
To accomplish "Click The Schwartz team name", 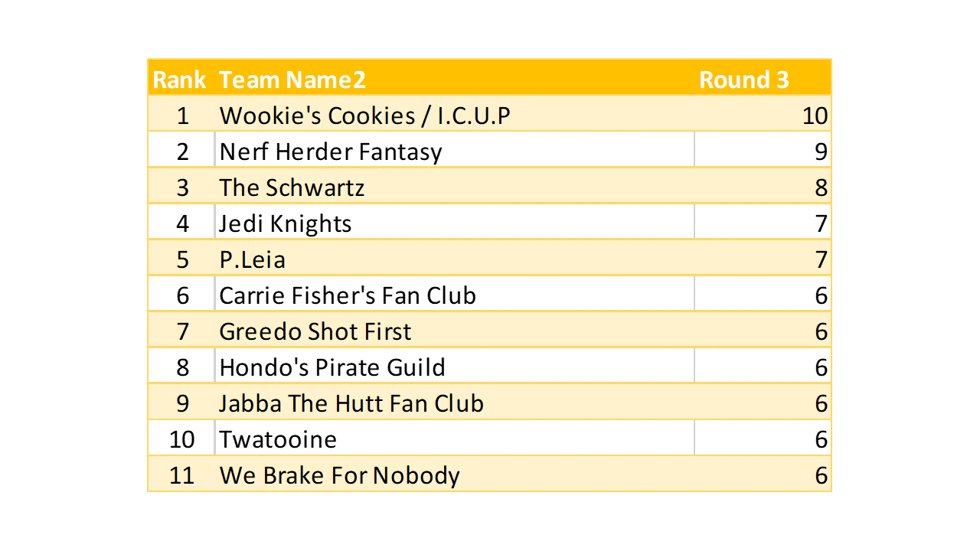I will coord(292,187).
